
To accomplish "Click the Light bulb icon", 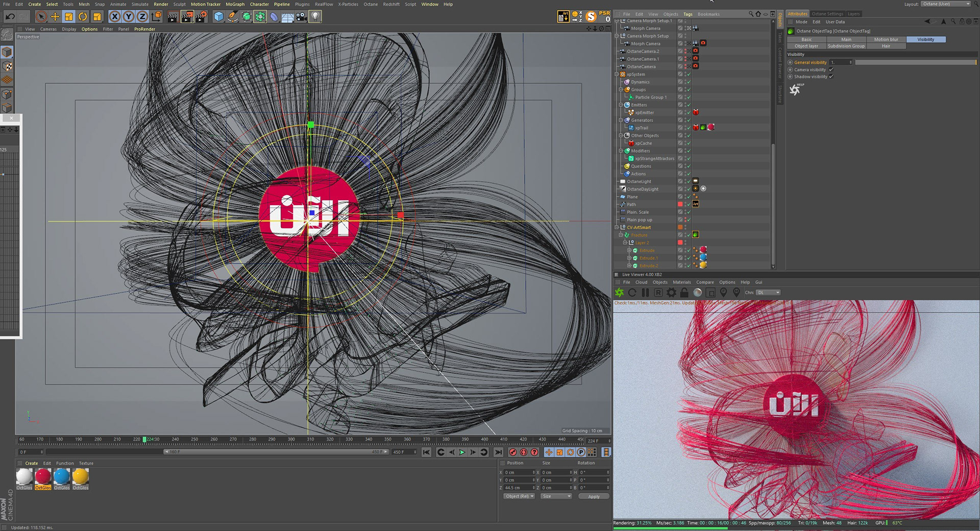I will (315, 17).
